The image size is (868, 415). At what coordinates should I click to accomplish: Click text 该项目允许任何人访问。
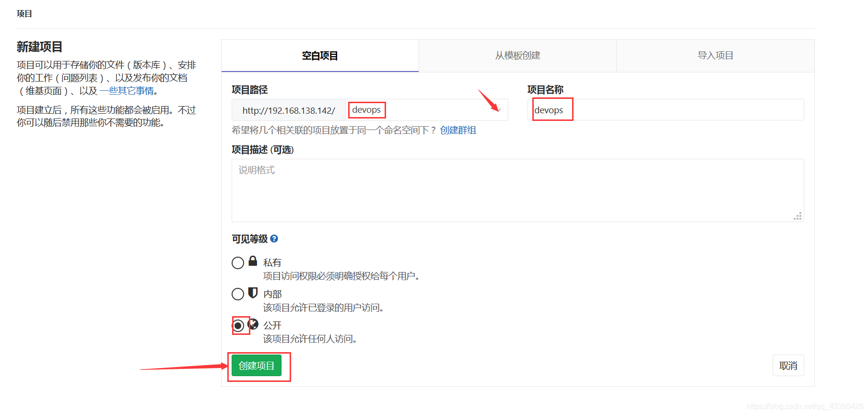pyautogui.click(x=310, y=339)
